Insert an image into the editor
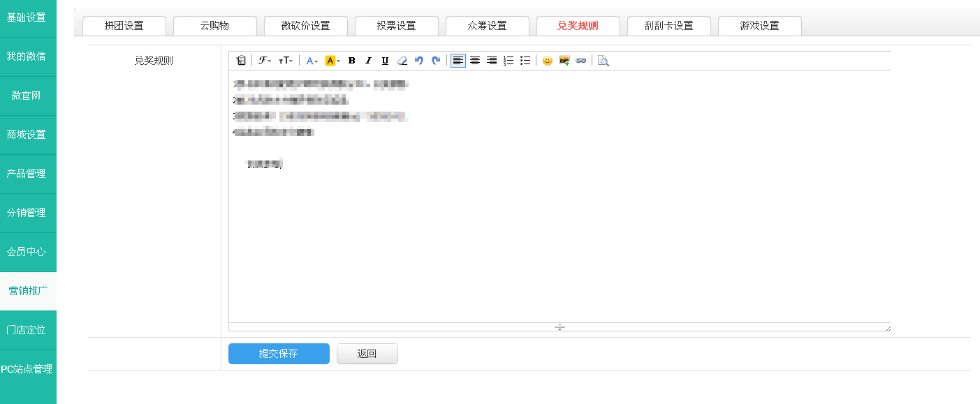This screenshot has width=980, height=404. pyautogui.click(x=564, y=61)
